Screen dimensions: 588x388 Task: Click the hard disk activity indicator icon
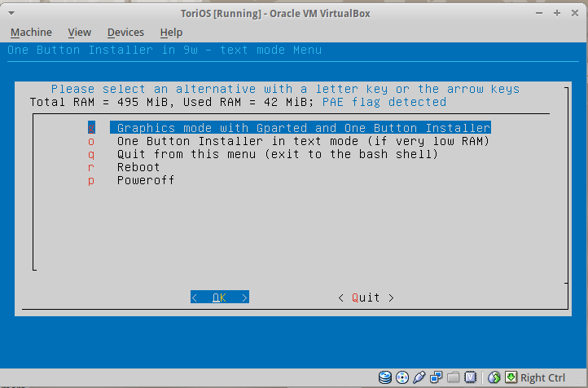pyautogui.click(x=385, y=377)
